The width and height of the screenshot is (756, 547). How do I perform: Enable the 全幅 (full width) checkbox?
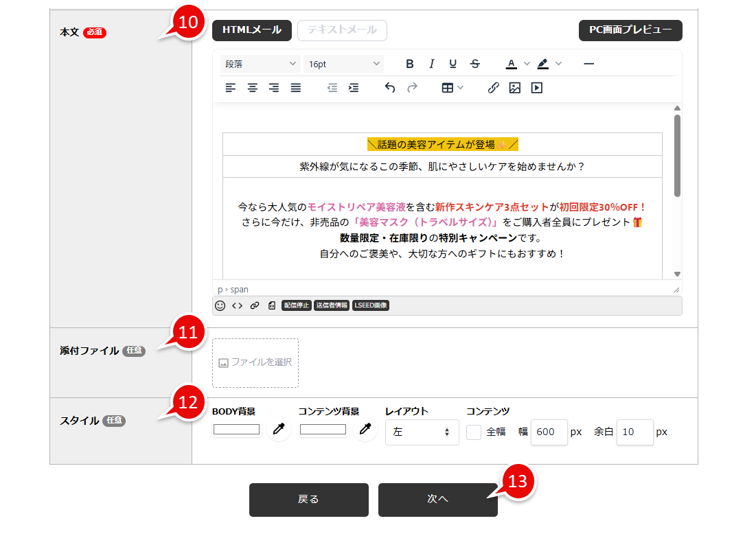tap(474, 432)
